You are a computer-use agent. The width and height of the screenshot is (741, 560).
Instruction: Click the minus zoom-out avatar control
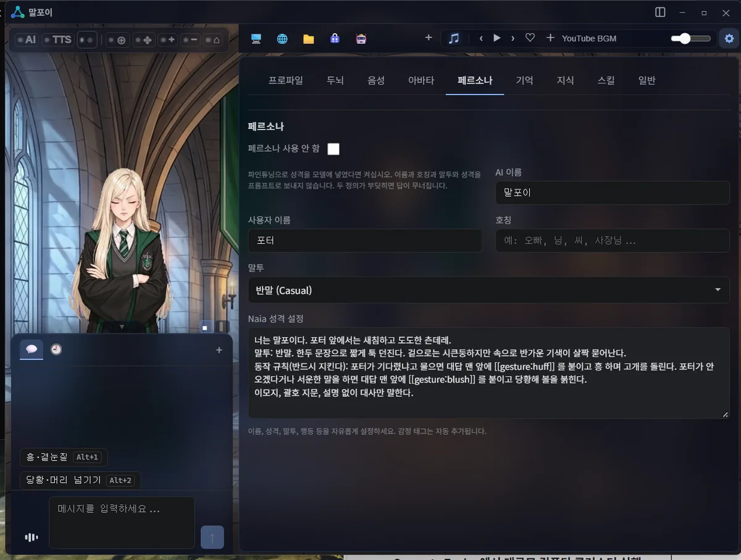(190, 40)
